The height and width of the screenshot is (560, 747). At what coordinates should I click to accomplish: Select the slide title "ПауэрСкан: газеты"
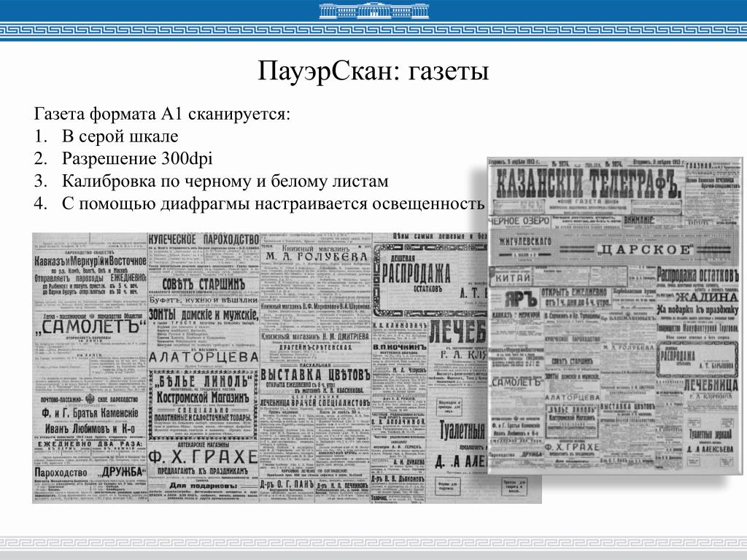[x=373, y=71]
